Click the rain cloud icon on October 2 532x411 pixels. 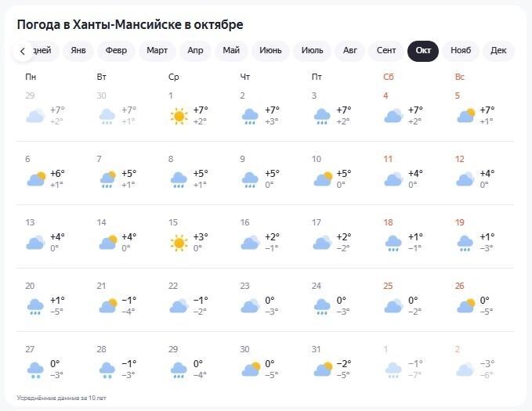[x=251, y=117]
